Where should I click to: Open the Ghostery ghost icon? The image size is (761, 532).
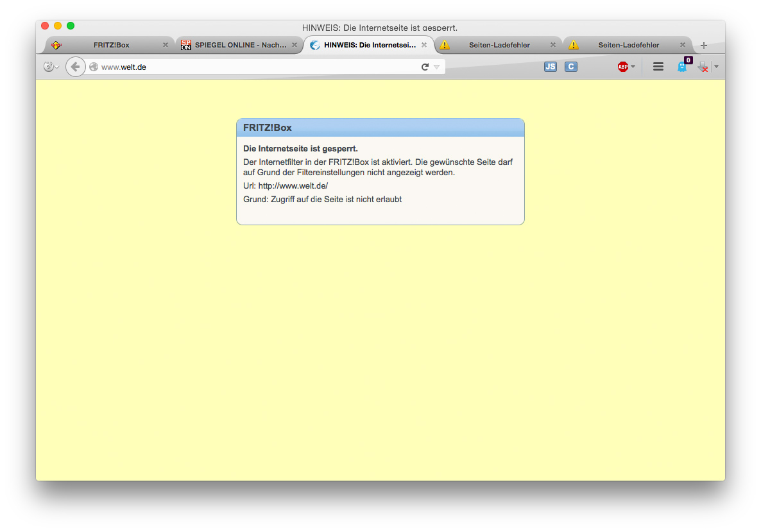coord(683,67)
